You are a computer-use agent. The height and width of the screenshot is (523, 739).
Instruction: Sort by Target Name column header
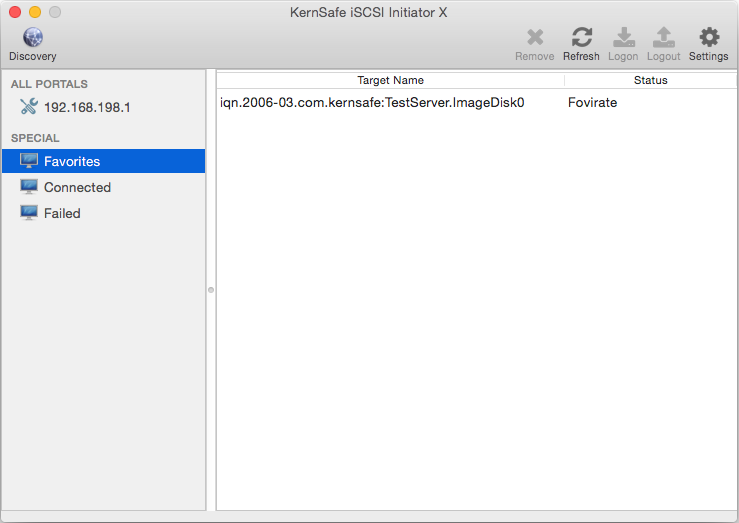coord(390,80)
